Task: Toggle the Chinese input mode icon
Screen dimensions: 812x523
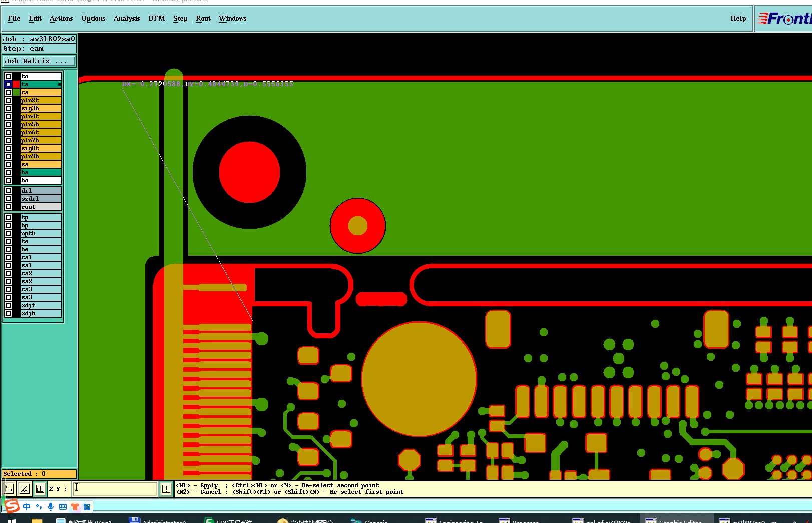Action: 27,507
